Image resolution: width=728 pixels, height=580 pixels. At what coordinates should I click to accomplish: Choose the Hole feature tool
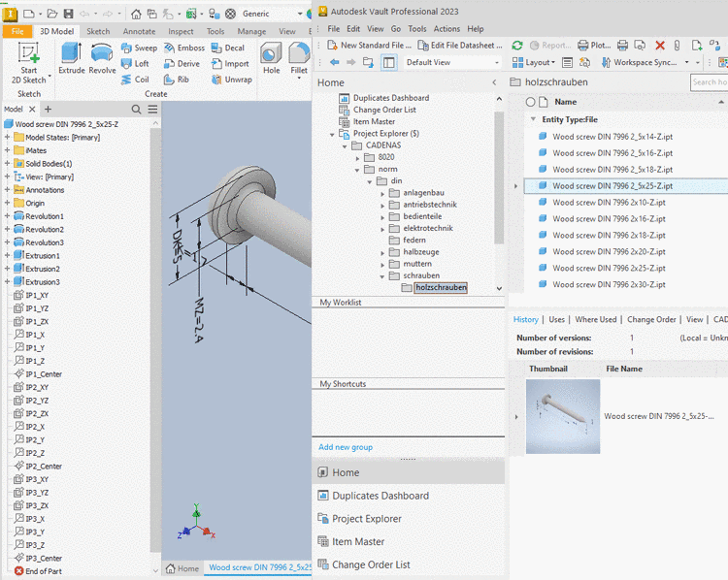pos(271,57)
